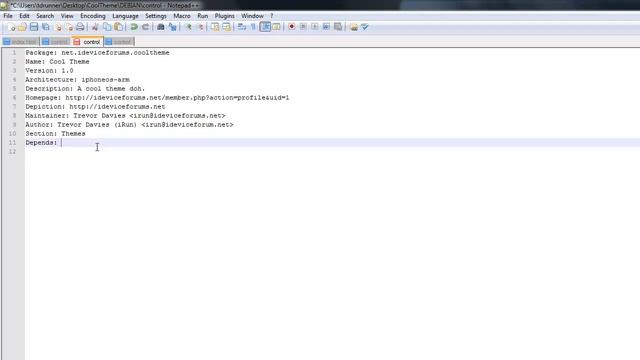
Task: Click the blue checkmark icon at toolbar end
Action: pos(365,27)
